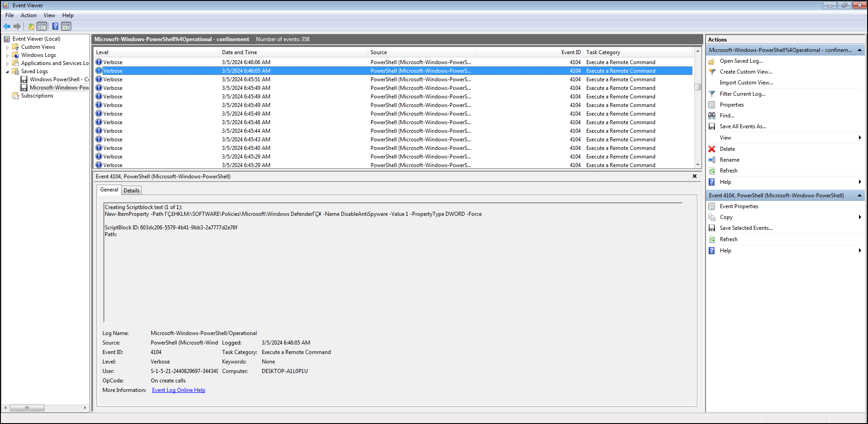Open the View submenu arrow in Actions
The height and width of the screenshot is (424, 868).
[860, 138]
